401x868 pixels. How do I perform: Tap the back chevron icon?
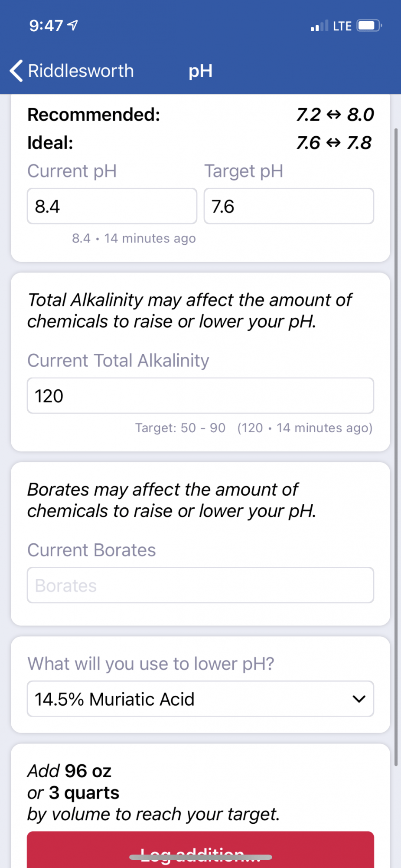(x=16, y=71)
